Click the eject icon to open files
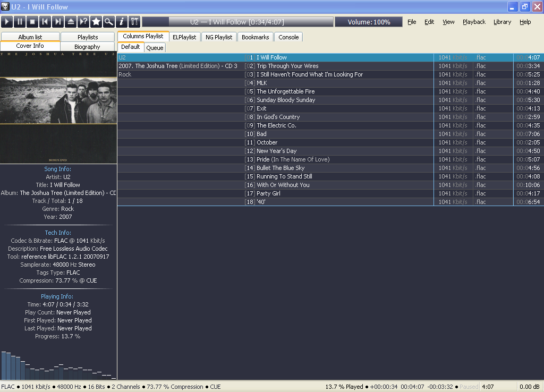 tap(71, 22)
